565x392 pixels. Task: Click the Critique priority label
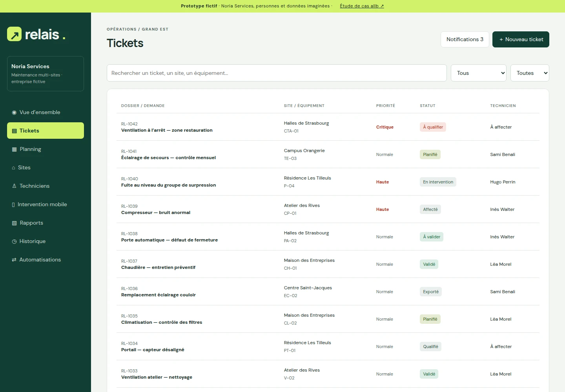tap(385, 127)
